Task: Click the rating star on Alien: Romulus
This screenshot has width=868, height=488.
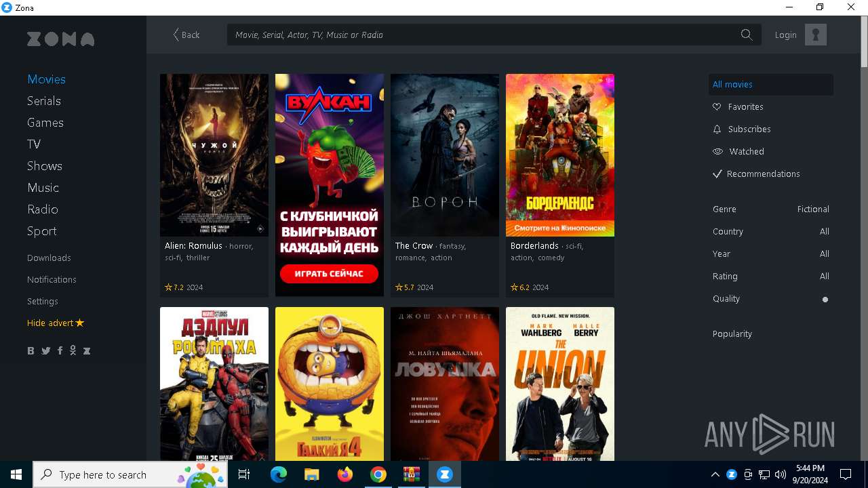Action: pyautogui.click(x=168, y=287)
